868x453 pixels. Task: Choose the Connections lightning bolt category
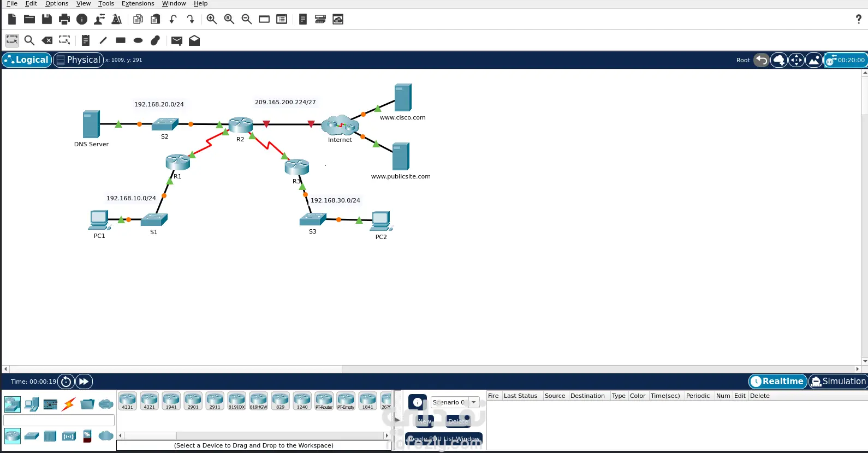click(69, 404)
